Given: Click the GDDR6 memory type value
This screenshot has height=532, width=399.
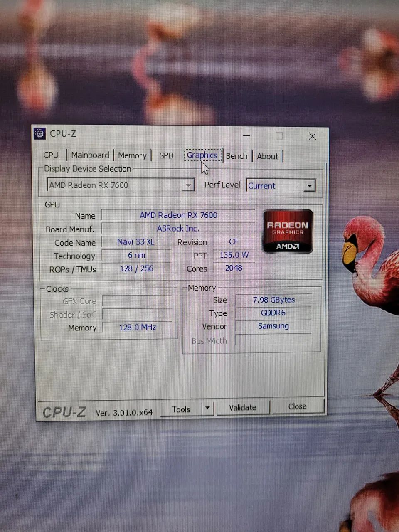Looking at the screenshot, I should pos(273,313).
